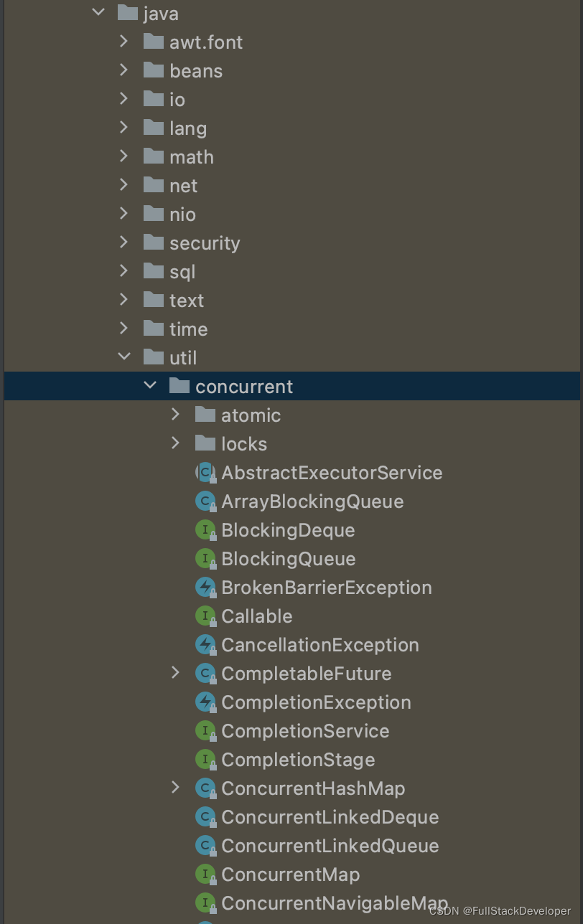The height and width of the screenshot is (924, 583).
Task: Click the atomic package folder icon
Action: coord(205,415)
